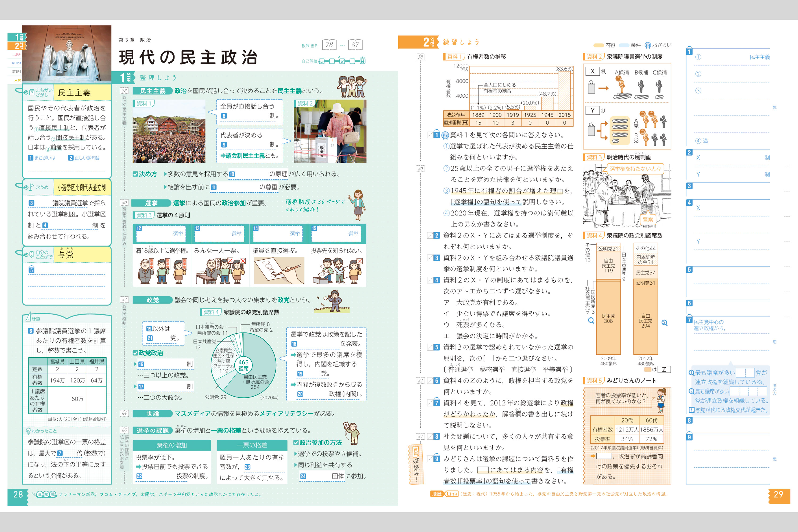Click the まちがいさがし question-mark icon
This screenshot has width=798, height=532.
point(32,92)
